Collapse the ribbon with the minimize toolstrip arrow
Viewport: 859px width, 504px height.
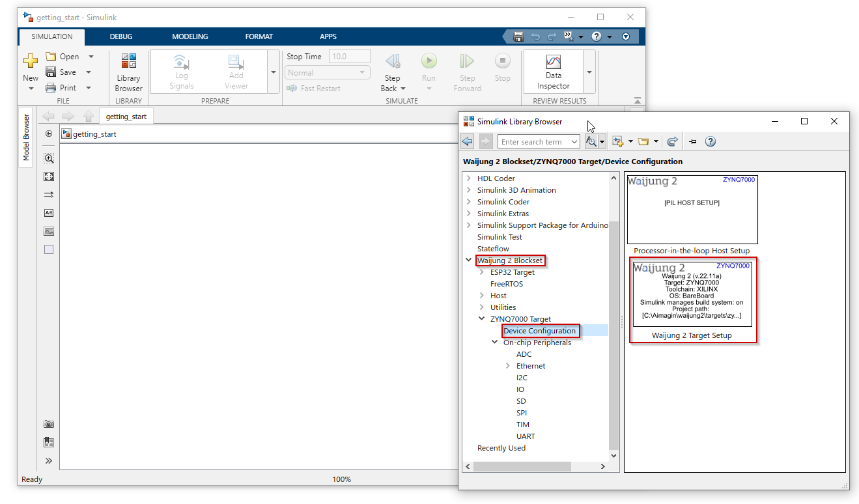(638, 100)
